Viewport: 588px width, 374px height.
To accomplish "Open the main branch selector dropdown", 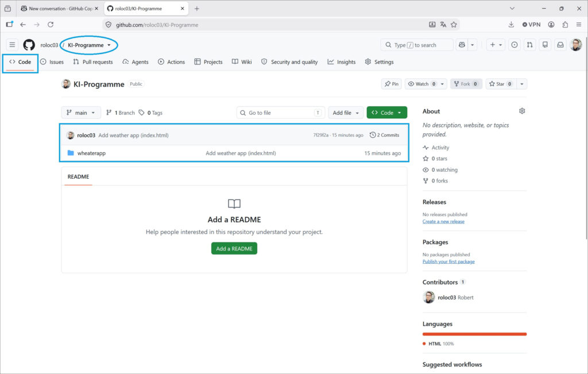I will click(x=81, y=113).
